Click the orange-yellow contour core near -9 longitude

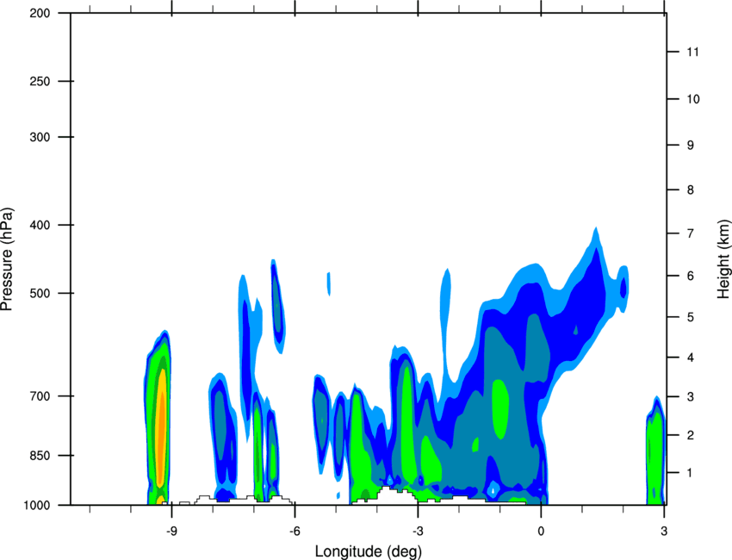click(x=160, y=430)
